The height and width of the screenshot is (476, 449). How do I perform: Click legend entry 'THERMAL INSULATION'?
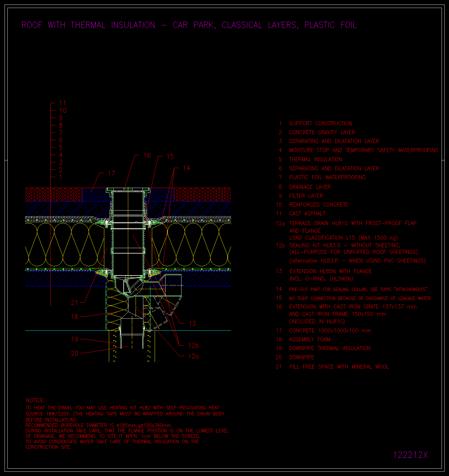315,160
